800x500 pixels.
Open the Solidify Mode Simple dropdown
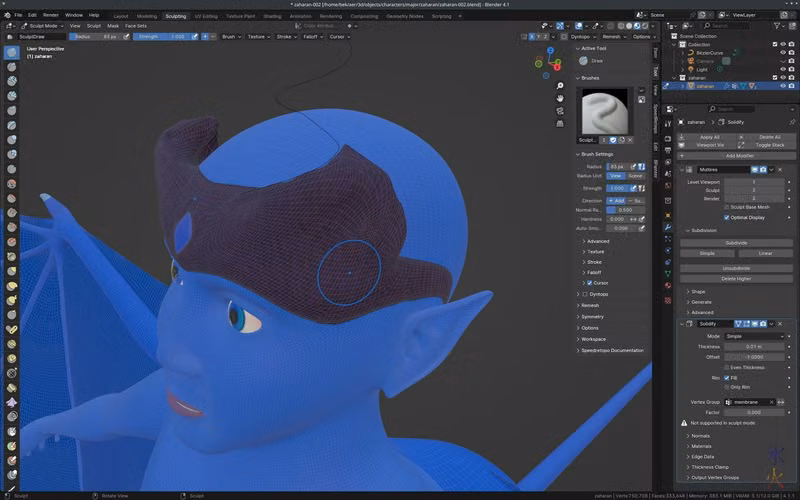754,336
